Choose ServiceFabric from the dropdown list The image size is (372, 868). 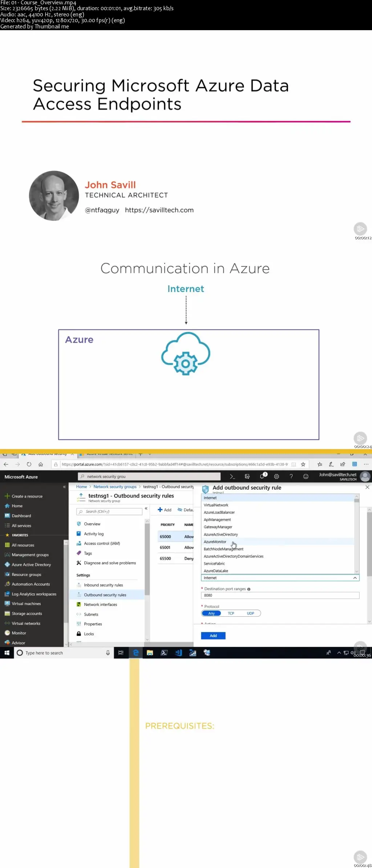(x=214, y=563)
